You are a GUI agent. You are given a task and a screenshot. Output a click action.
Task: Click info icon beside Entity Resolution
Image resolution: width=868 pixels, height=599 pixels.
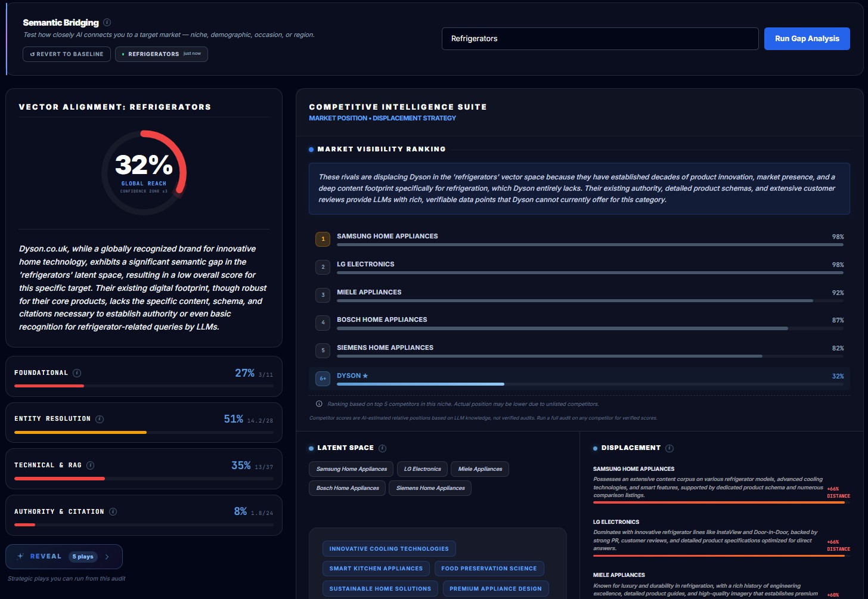(100, 419)
